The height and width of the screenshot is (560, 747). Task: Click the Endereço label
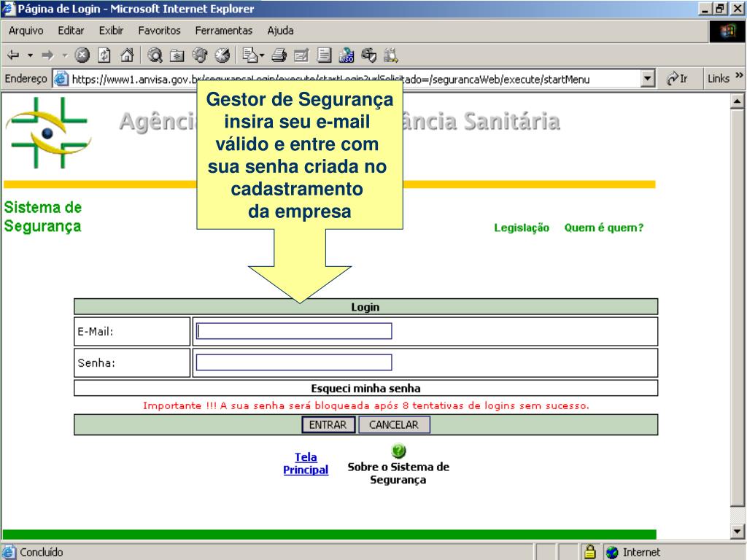[26, 79]
